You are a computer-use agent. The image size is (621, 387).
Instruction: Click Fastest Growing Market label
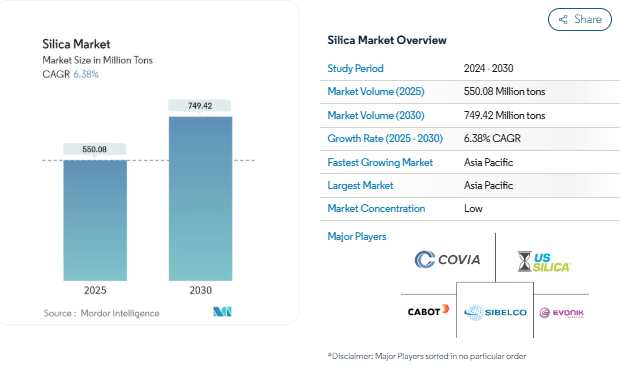(380, 162)
